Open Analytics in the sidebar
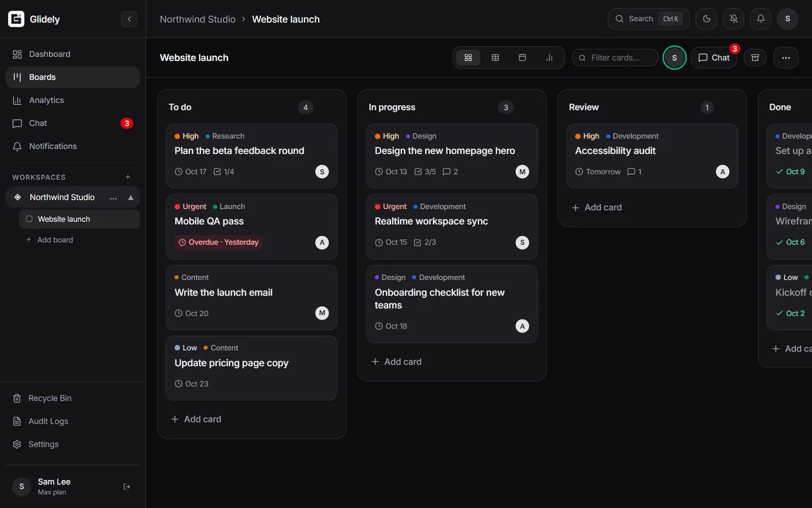The width and height of the screenshot is (812, 508). [x=73, y=100]
